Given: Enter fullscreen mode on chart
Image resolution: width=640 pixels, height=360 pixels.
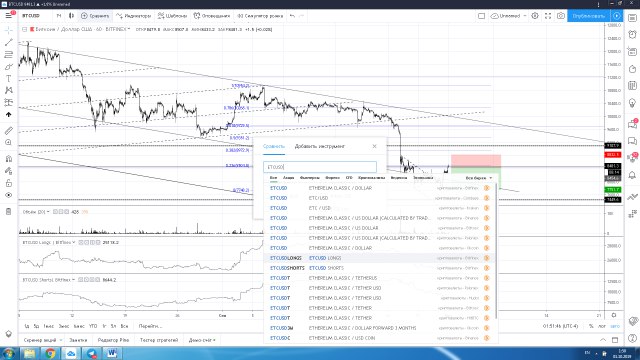Looking at the screenshot, I should pyautogui.click(x=548, y=16).
